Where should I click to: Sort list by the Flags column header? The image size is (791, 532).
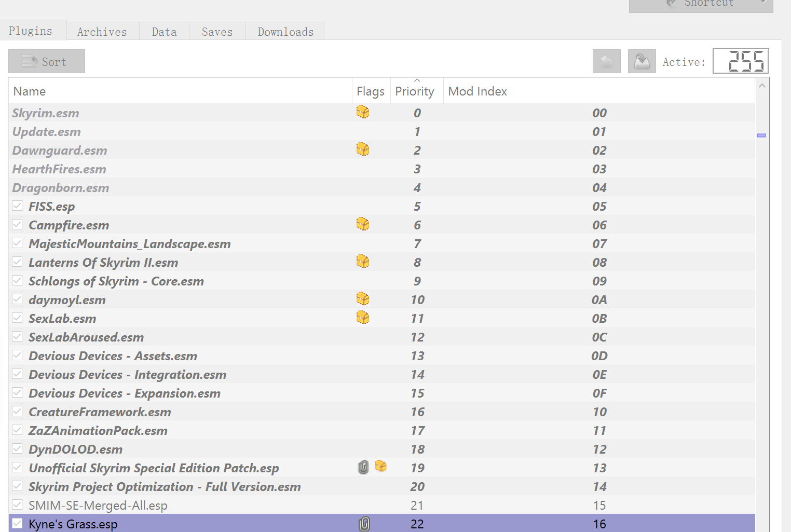pyautogui.click(x=371, y=91)
